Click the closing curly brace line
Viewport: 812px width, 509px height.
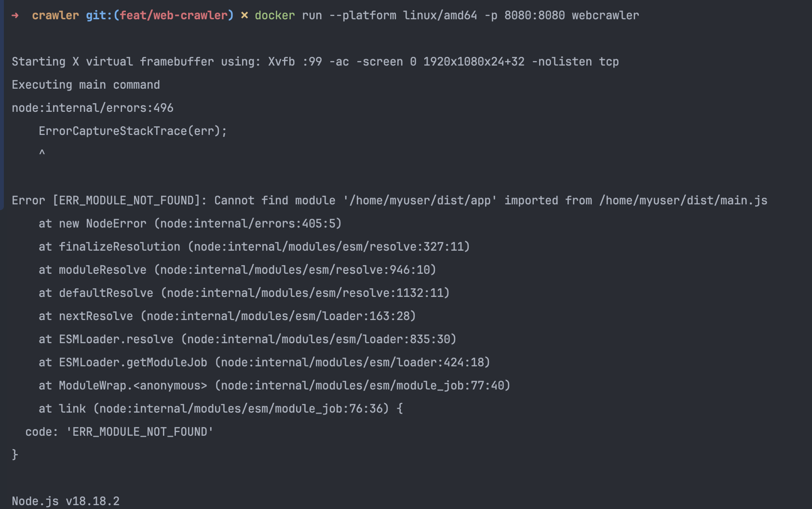(15, 455)
